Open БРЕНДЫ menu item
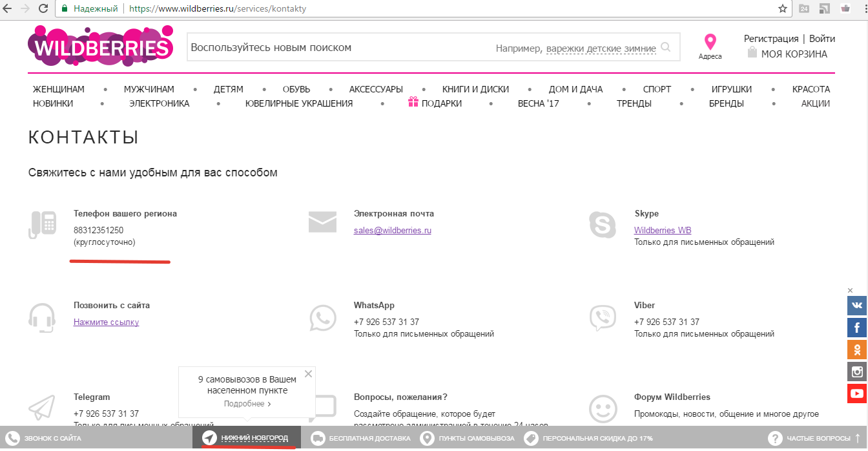The image size is (868, 451). click(727, 103)
